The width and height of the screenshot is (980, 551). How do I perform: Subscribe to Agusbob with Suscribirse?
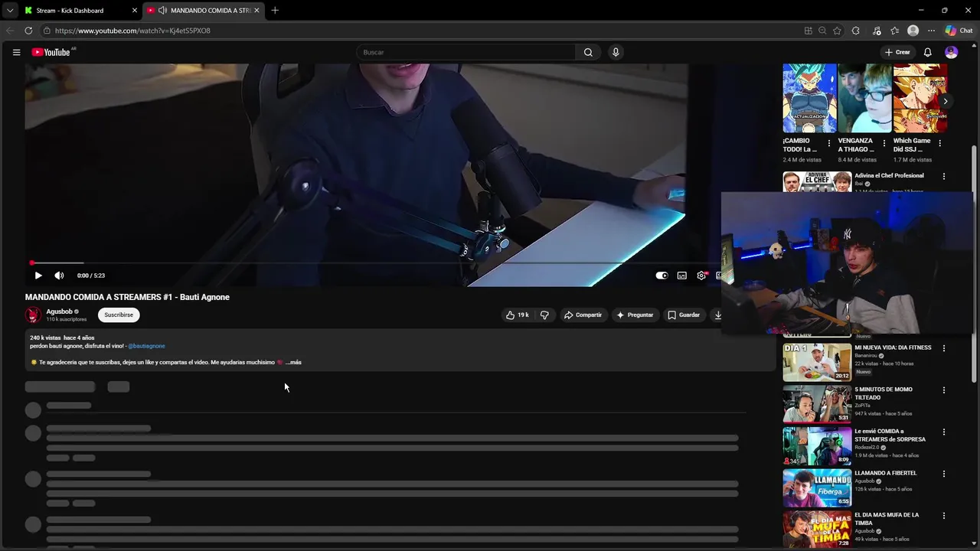tap(119, 315)
